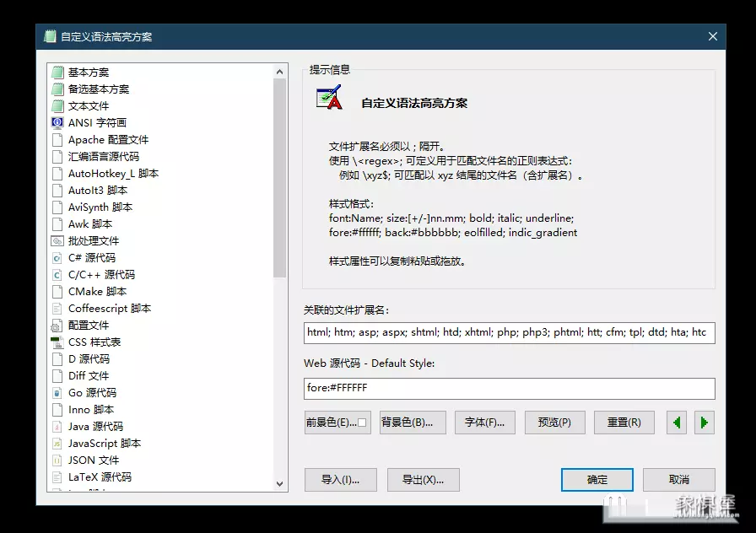Click the D 源代码 file icon

57,359
